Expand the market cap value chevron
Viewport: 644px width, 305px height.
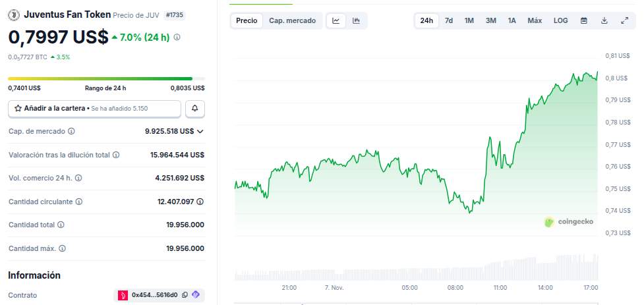[x=200, y=132]
